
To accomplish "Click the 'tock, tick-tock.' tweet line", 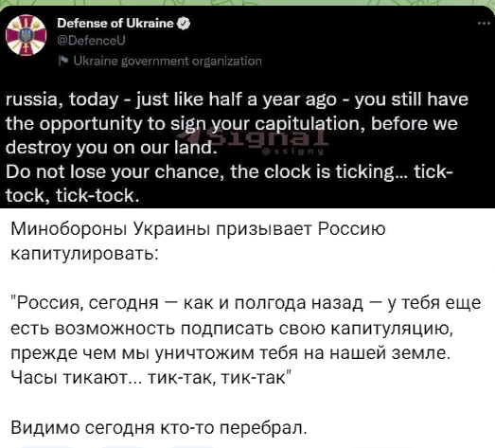I will (72, 195).
